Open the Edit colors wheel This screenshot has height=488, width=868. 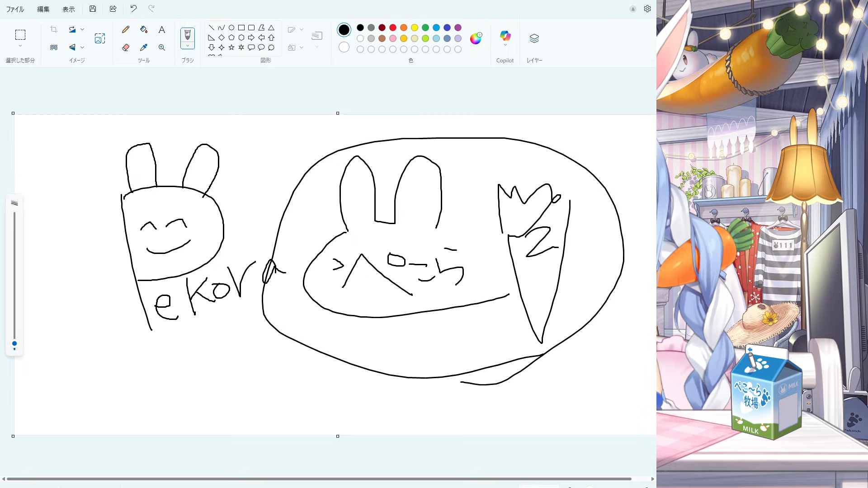click(x=476, y=38)
